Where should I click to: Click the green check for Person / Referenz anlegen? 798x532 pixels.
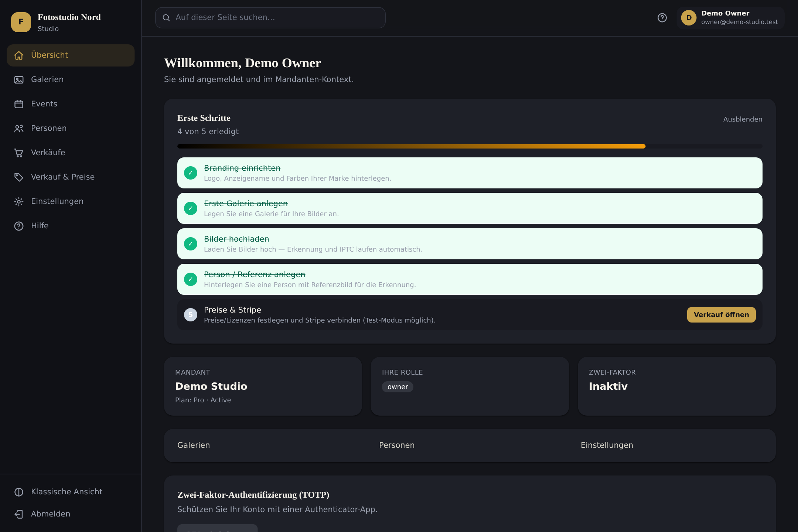[x=191, y=279]
